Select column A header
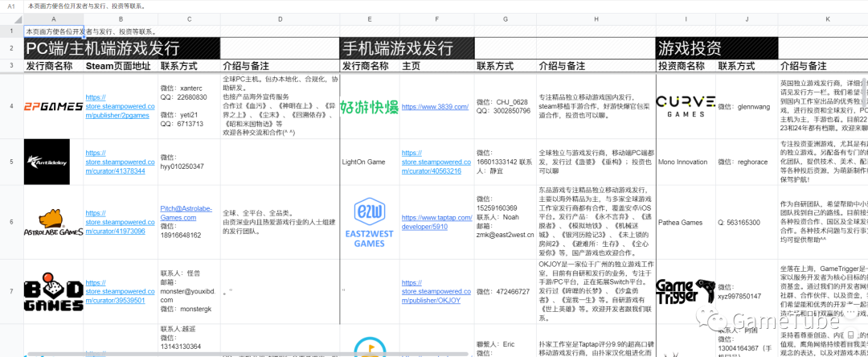Viewport: 868px width, 357px height. [x=54, y=19]
